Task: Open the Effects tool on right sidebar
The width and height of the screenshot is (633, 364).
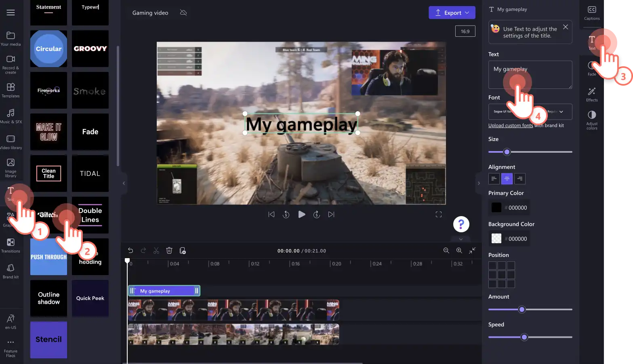Action: click(x=591, y=94)
